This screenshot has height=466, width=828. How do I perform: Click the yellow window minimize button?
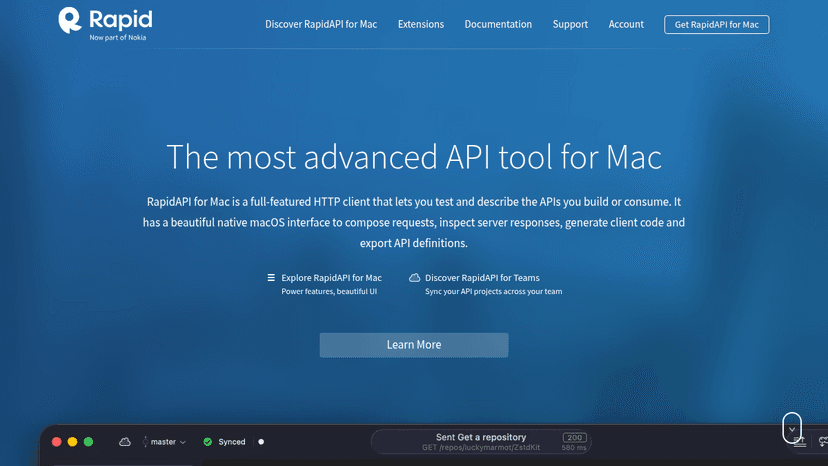point(72,442)
